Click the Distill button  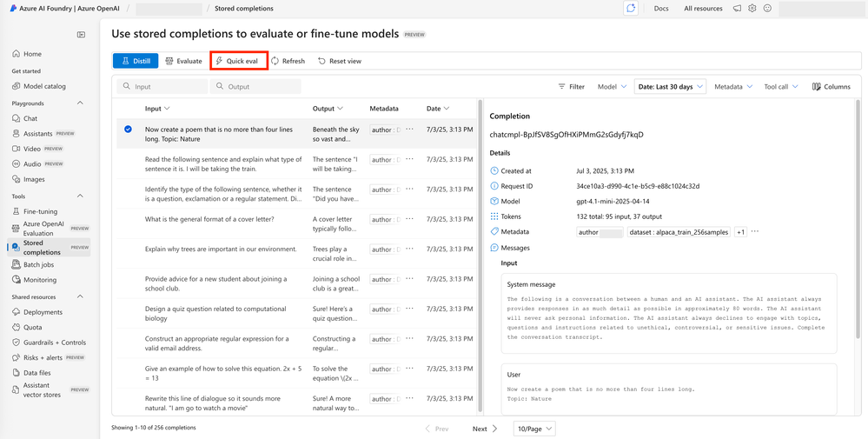pos(136,61)
